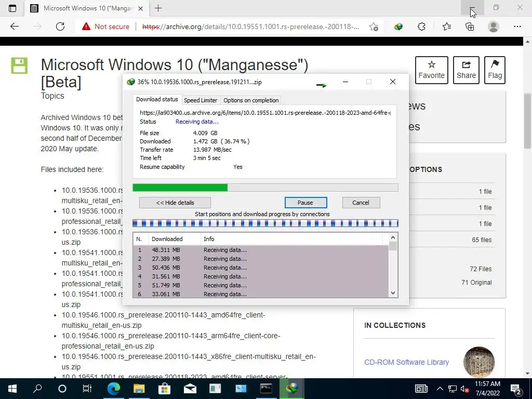Select connection 5 row with 51.749 MB
The height and width of the screenshot is (399, 532).
click(261, 285)
